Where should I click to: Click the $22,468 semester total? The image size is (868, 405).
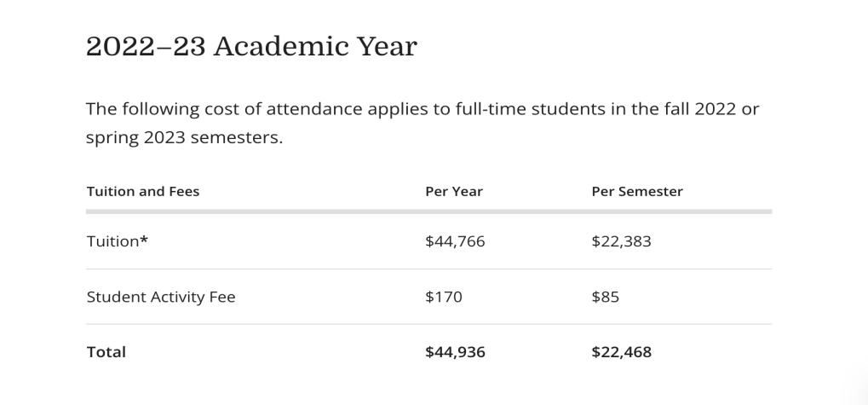coord(621,352)
